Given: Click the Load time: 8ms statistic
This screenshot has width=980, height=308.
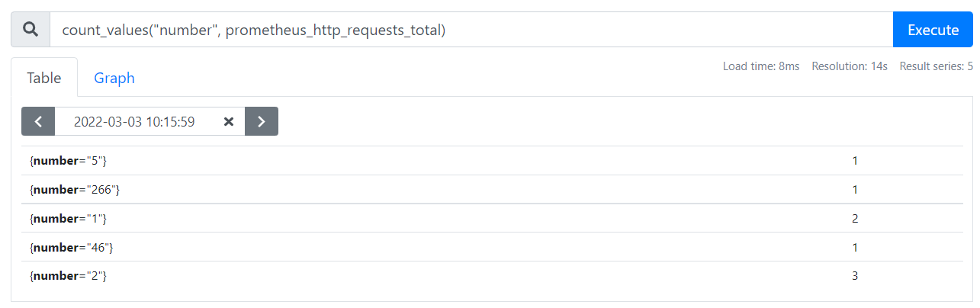Looking at the screenshot, I should click(761, 66).
